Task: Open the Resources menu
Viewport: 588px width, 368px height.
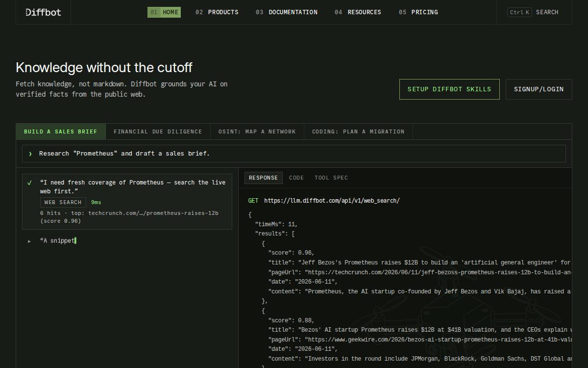Action: tap(358, 12)
